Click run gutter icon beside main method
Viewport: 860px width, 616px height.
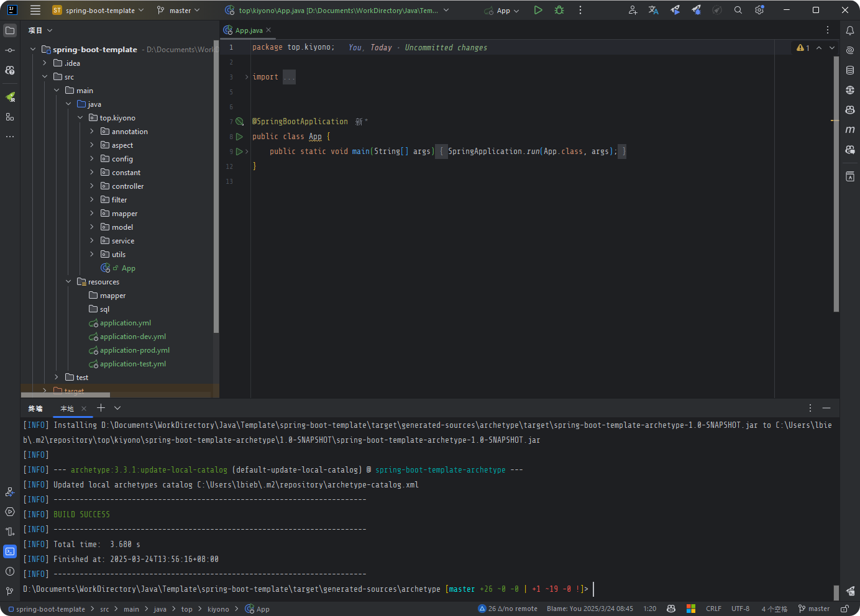[x=239, y=152]
